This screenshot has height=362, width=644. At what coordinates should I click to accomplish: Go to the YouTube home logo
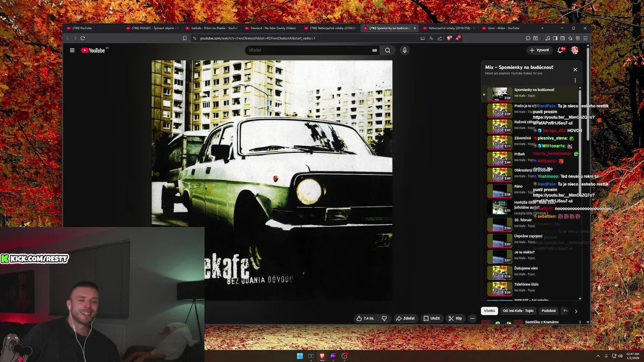click(x=93, y=50)
